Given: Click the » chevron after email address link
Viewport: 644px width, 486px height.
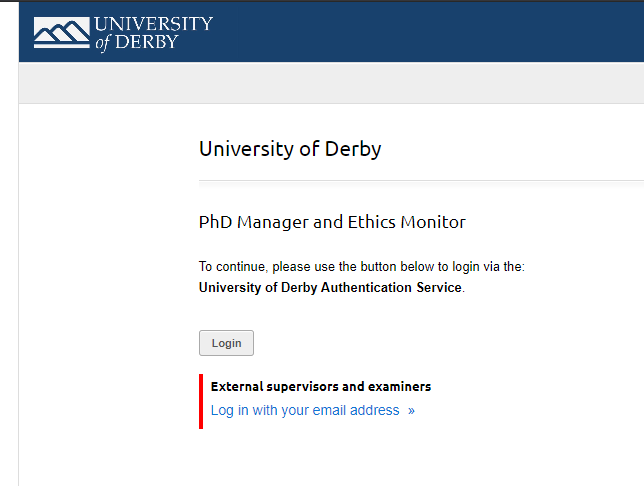Looking at the screenshot, I should click(x=411, y=411).
